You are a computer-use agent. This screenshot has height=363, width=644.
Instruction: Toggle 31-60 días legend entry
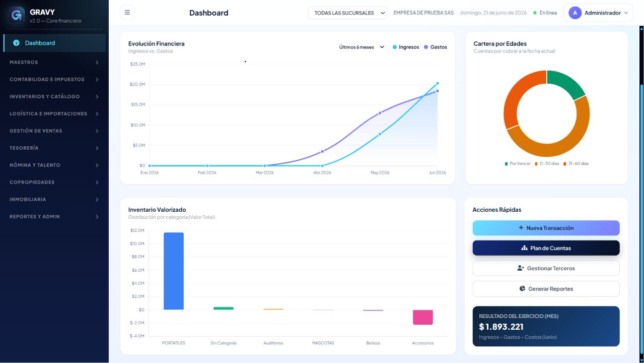pos(576,163)
